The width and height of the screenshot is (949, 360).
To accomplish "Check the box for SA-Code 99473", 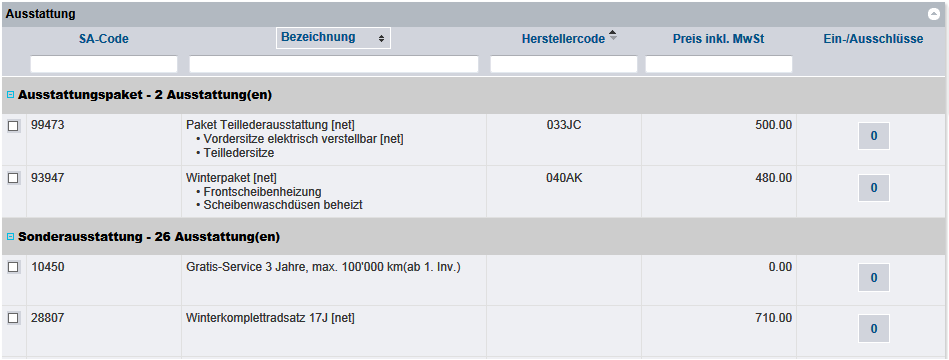I will (x=13, y=126).
